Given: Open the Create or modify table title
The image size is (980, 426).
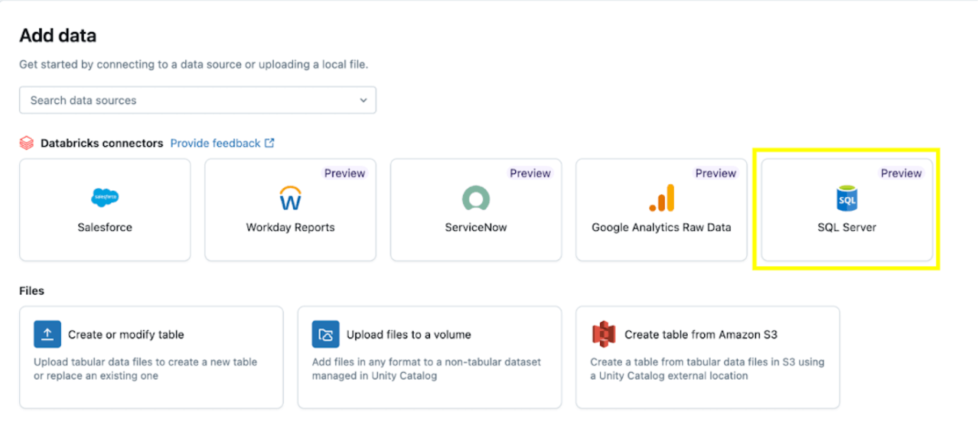Looking at the screenshot, I should 126,335.
